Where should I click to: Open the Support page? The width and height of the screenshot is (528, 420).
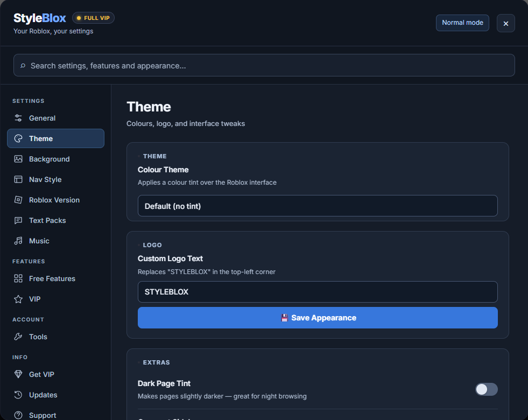click(55, 415)
